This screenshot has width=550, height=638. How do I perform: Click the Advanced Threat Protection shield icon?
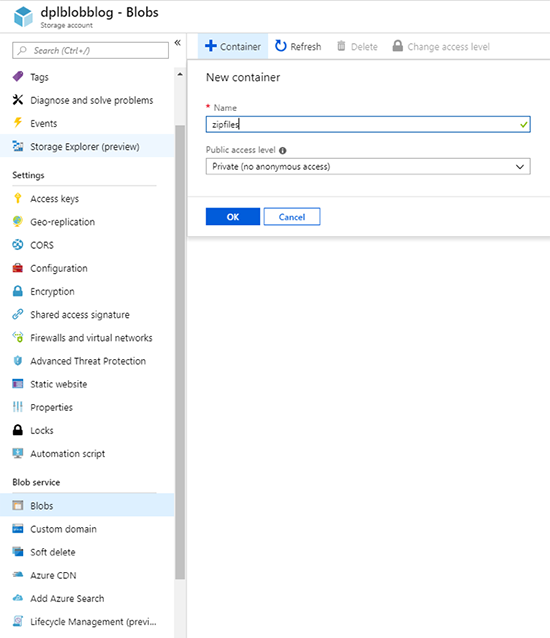tap(18, 361)
